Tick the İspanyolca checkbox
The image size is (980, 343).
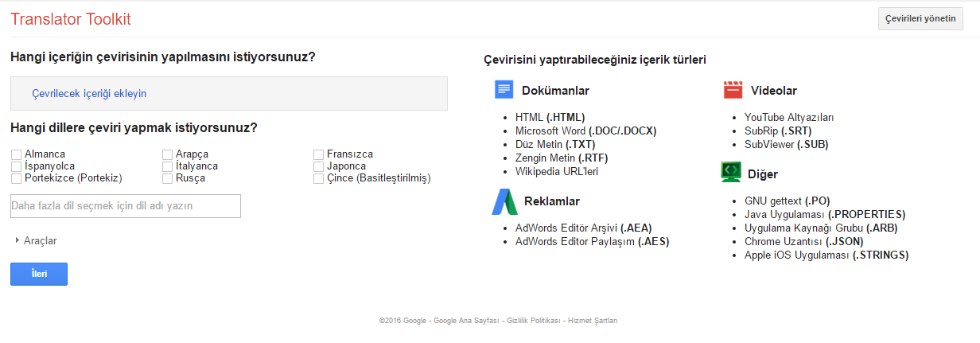pos(17,166)
